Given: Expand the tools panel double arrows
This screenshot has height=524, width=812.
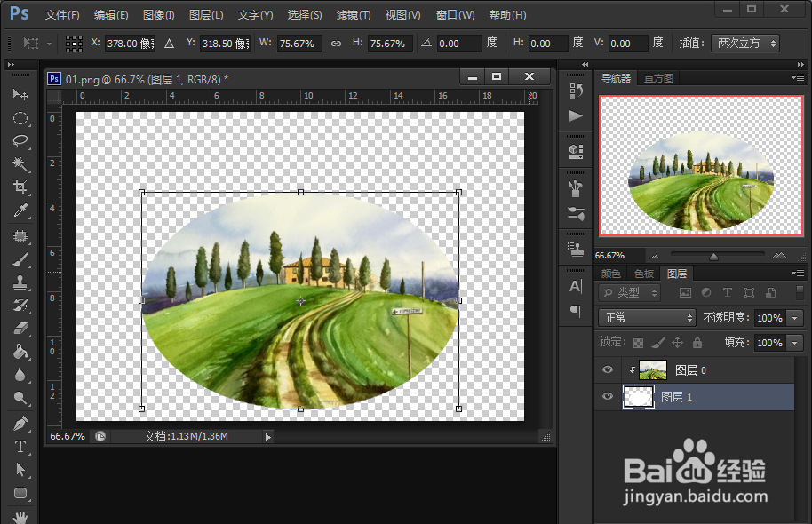Looking at the screenshot, I should click(11, 65).
